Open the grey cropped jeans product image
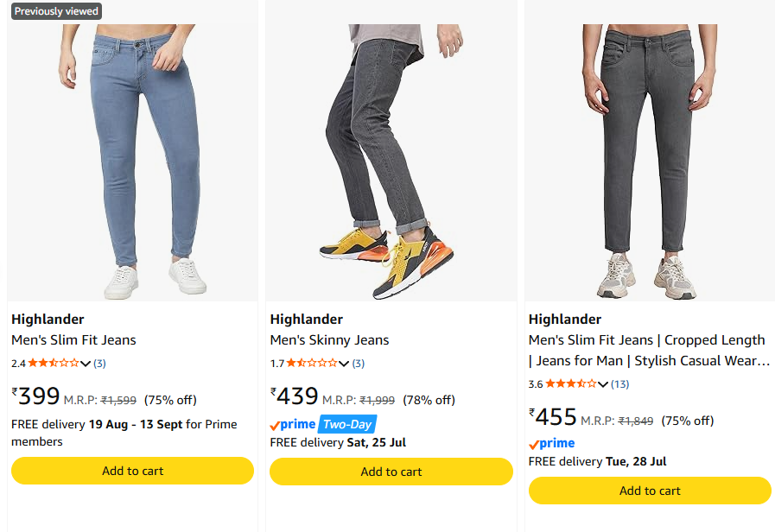Viewport: 775px width, 532px height. [x=650, y=162]
